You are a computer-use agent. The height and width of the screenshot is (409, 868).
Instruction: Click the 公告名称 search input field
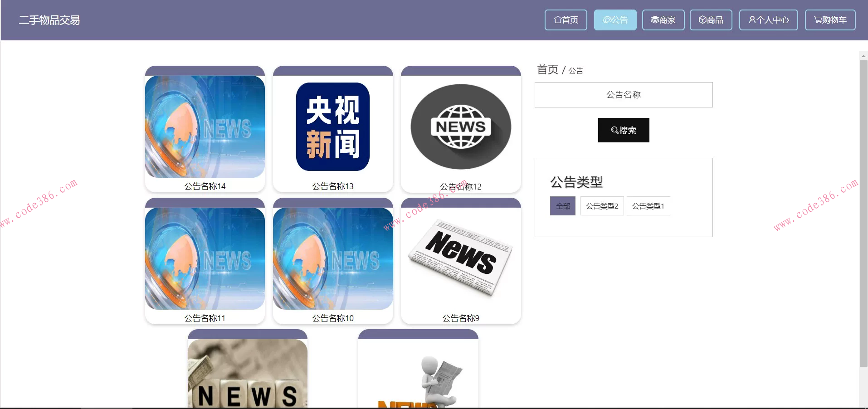coord(624,95)
